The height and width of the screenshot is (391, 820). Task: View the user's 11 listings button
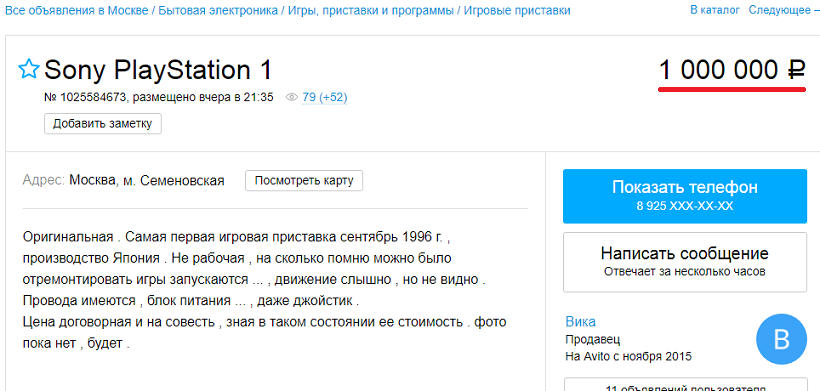pyautogui.click(x=686, y=385)
